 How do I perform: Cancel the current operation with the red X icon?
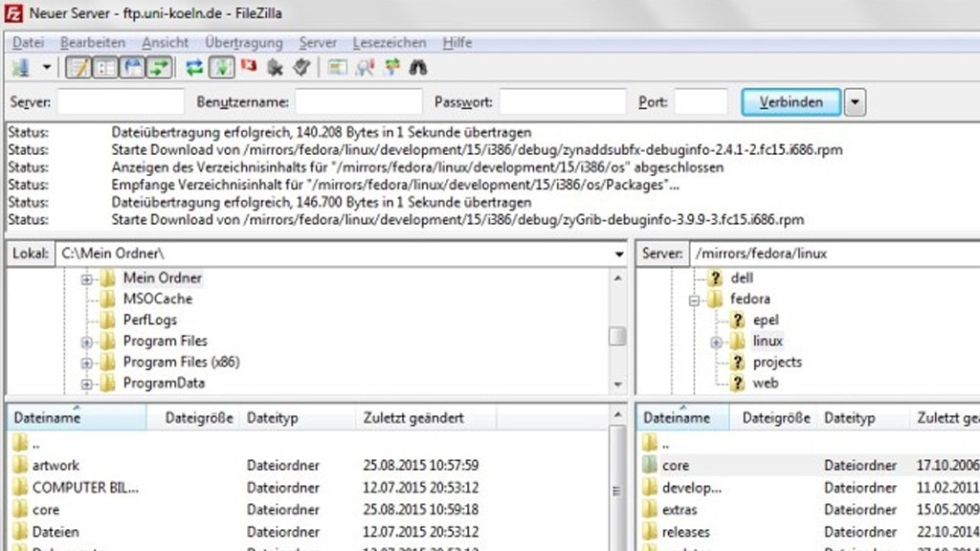click(249, 66)
